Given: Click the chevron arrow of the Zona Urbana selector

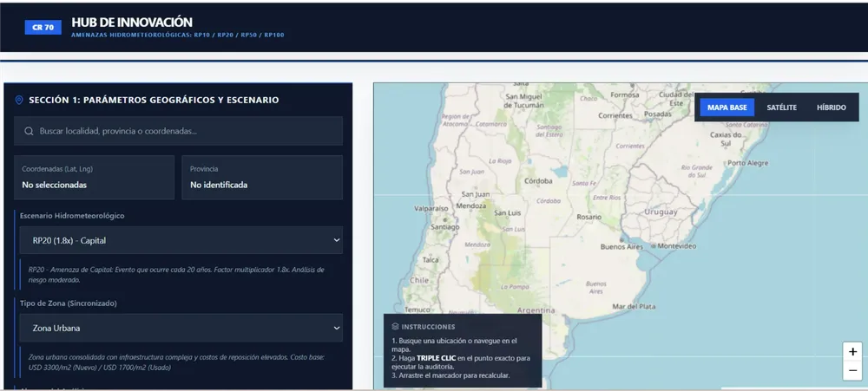Looking at the screenshot, I should [x=336, y=328].
